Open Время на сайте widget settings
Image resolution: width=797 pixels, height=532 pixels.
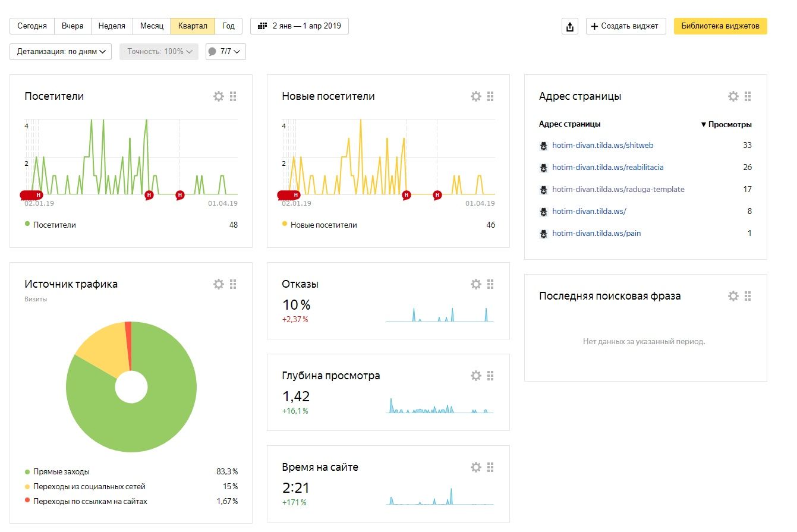tap(475, 467)
